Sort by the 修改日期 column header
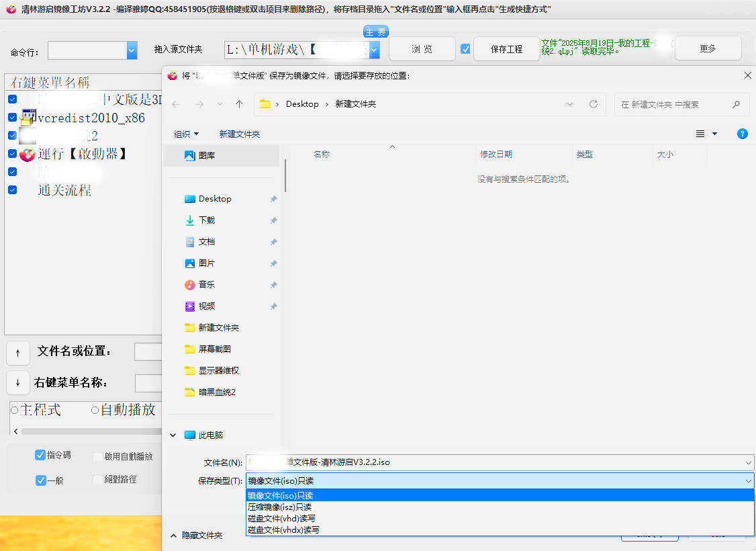Image resolution: width=756 pixels, height=551 pixels. click(496, 155)
